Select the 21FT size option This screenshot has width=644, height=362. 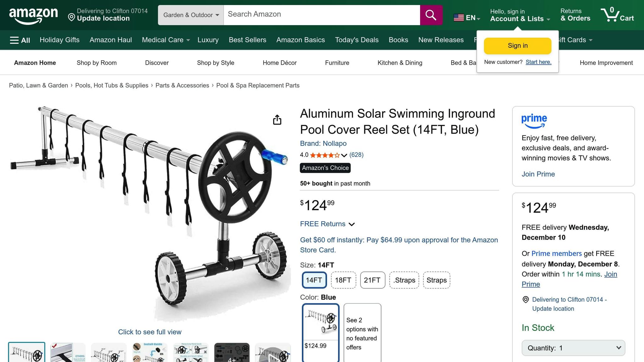pyautogui.click(x=372, y=280)
